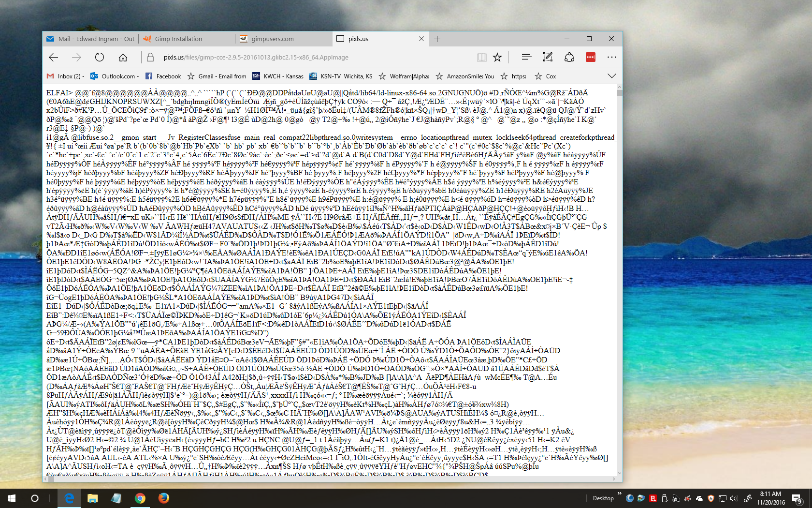Open the network tray icon
The height and width of the screenshot is (508, 812).
723,498
